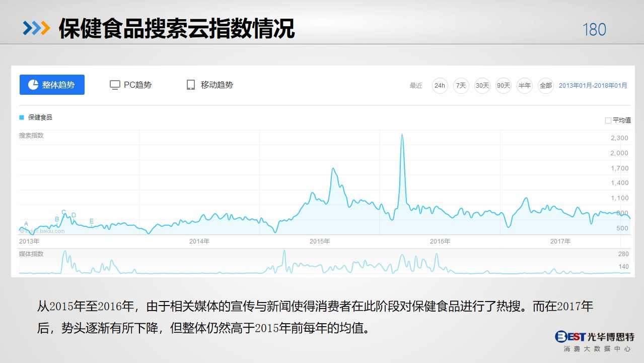
Task: Click the tablet icon beside 移动趋势
Action: (191, 85)
